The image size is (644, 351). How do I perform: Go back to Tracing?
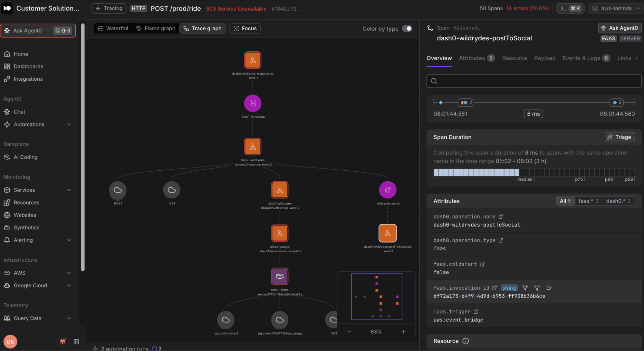[109, 8]
